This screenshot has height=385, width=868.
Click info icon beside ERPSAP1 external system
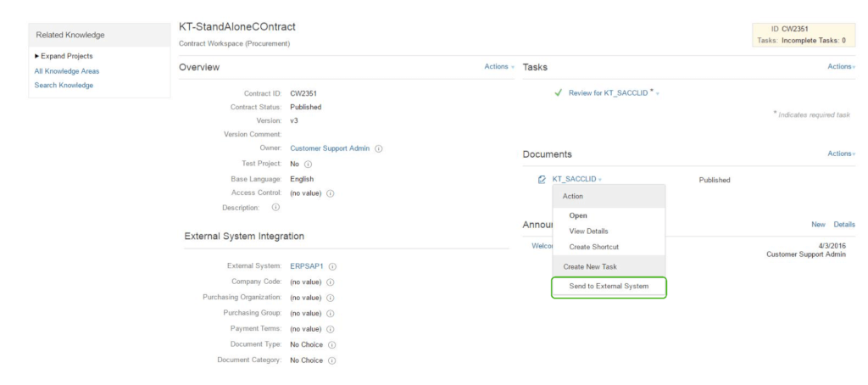point(332,266)
